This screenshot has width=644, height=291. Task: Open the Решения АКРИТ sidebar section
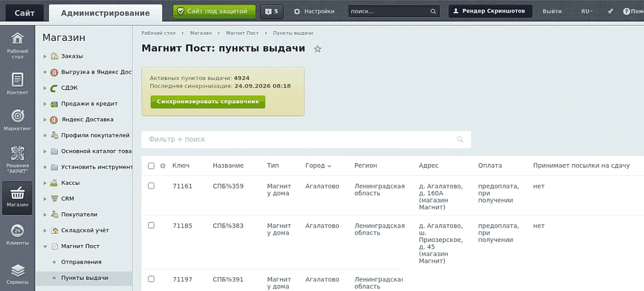17,159
